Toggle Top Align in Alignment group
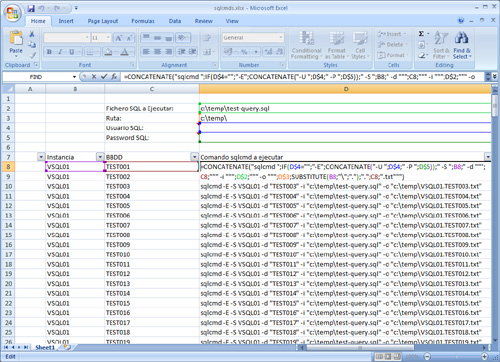Screen dimensions: 500x362 pos(146,38)
